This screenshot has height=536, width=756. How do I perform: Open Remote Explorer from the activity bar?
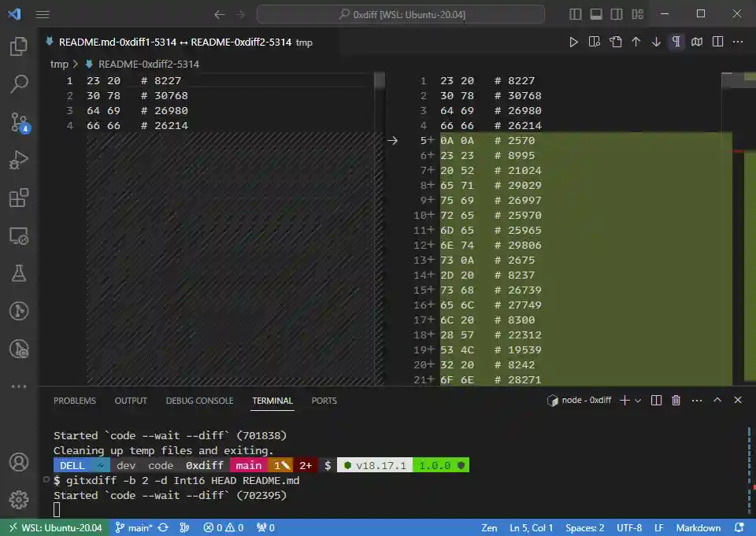(19, 235)
